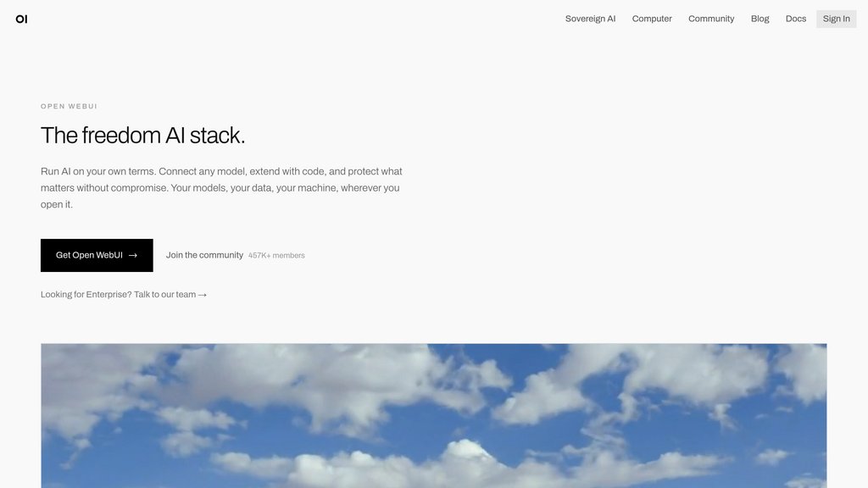Click the 457K+ members count
The image size is (868, 488).
tap(276, 256)
